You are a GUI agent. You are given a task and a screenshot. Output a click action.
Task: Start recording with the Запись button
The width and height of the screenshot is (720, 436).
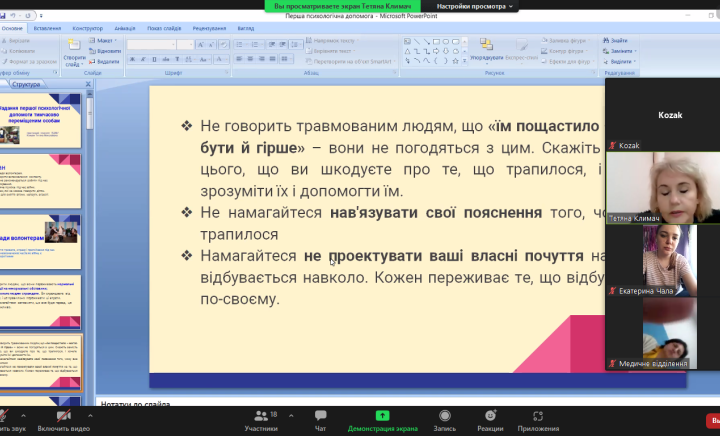444,421
